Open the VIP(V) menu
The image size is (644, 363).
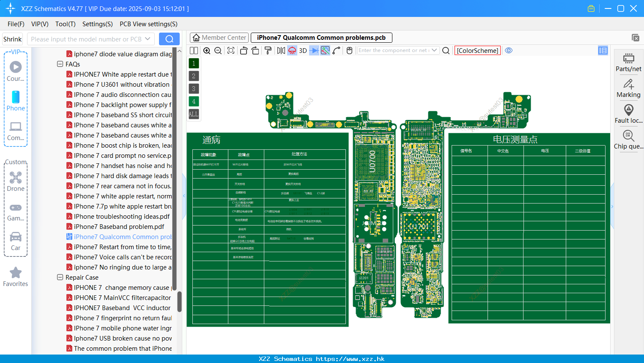[x=40, y=24]
